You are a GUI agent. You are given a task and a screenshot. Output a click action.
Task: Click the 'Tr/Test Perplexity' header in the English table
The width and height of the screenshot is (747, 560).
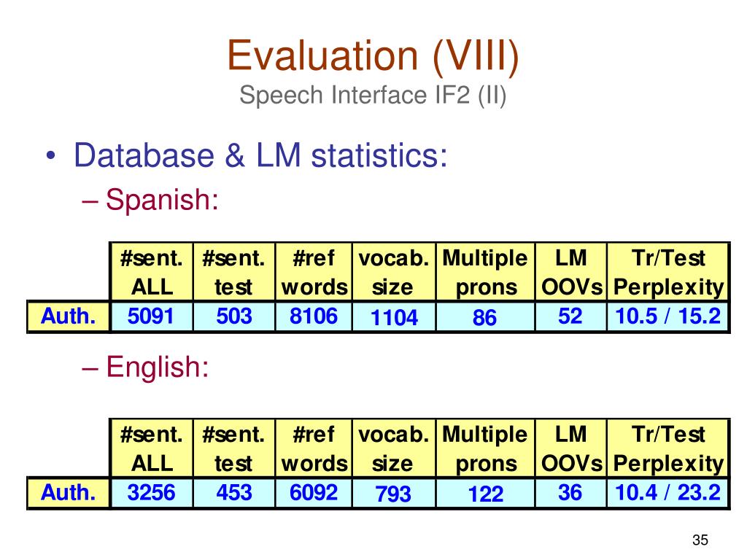point(668,448)
